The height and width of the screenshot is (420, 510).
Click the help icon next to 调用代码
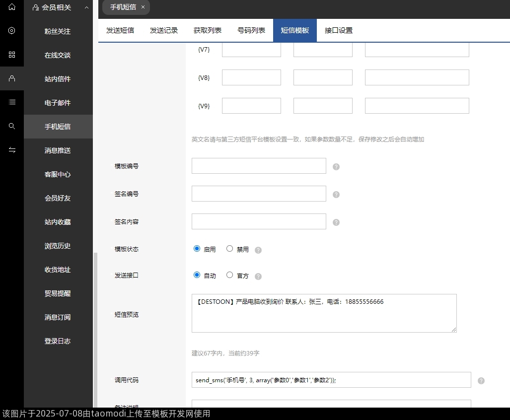481,380
